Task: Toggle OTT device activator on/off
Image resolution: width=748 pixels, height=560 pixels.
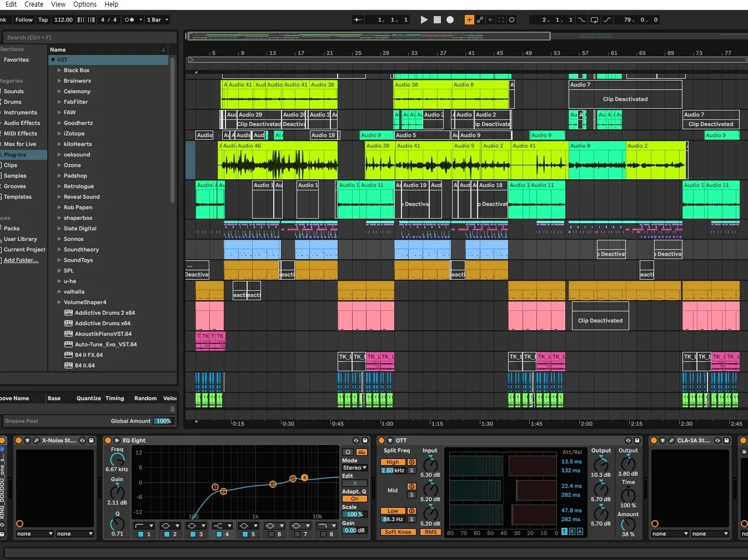Action: coord(381,440)
